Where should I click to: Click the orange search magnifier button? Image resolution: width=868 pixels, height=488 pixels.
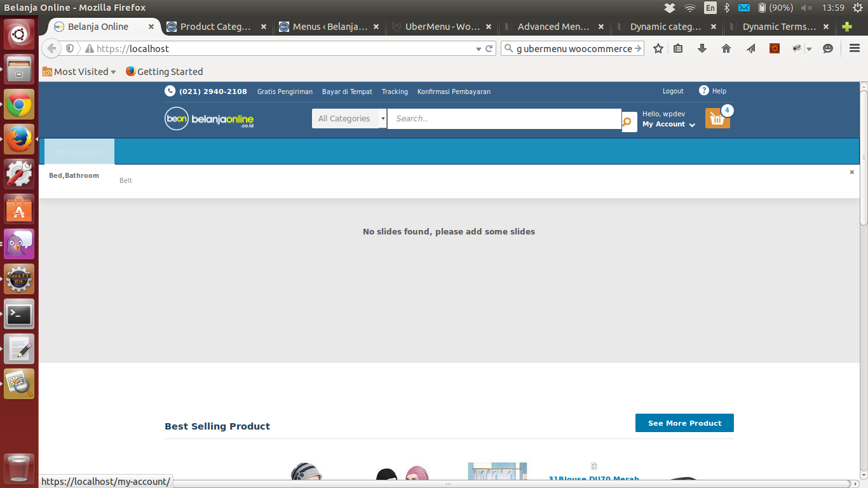click(x=629, y=121)
